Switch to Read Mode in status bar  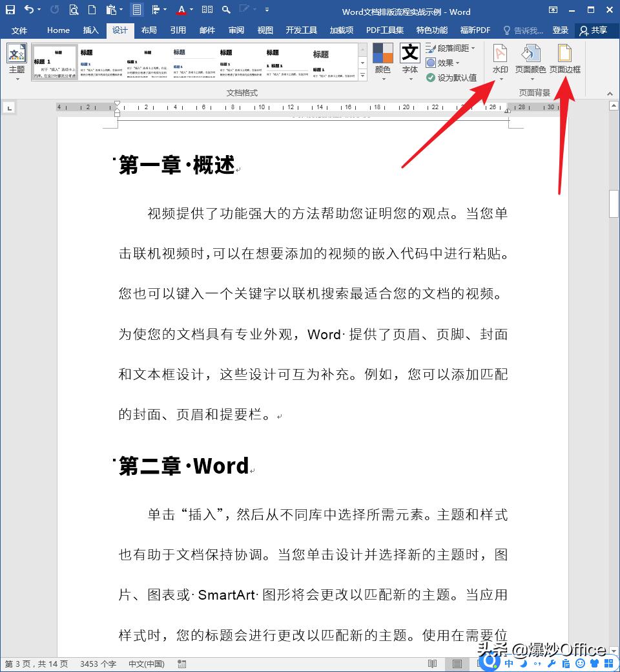tap(431, 664)
